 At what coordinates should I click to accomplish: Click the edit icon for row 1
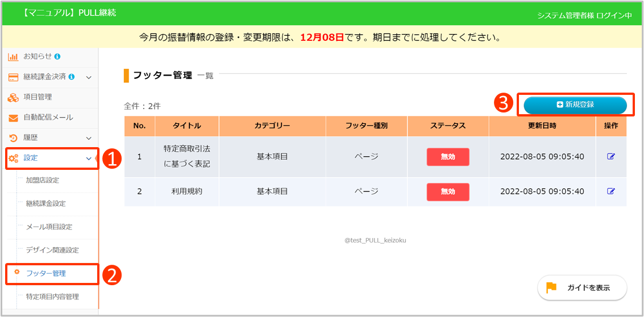(x=611, y=157)
